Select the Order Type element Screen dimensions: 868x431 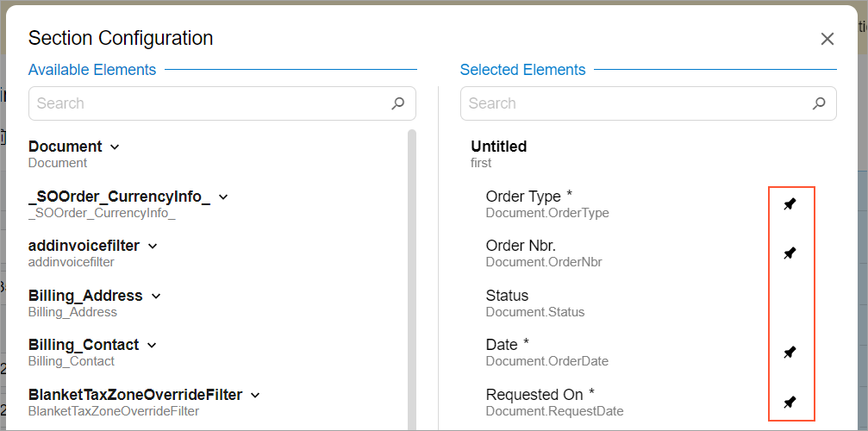point(547,203)
